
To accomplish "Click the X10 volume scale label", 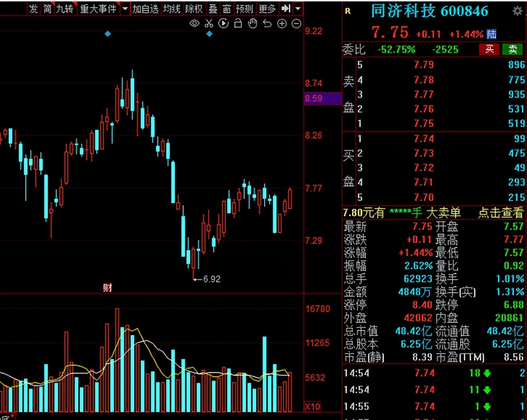I will 312,406.
